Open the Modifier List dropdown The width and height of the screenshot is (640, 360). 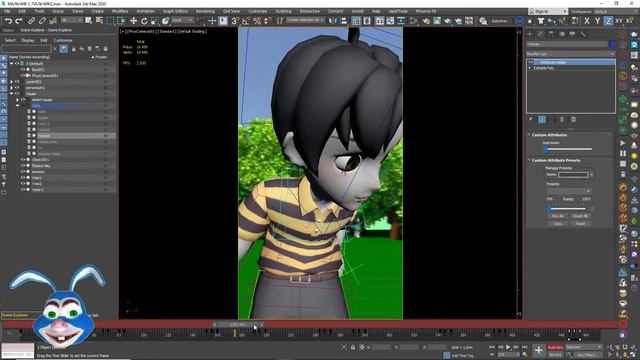(570, 54)
